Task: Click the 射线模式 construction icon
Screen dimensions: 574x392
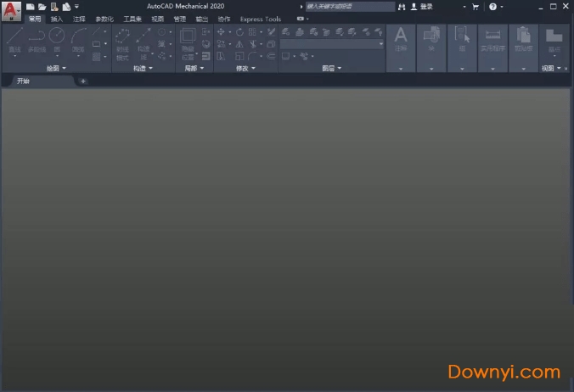Action: (x=122, y=43)
